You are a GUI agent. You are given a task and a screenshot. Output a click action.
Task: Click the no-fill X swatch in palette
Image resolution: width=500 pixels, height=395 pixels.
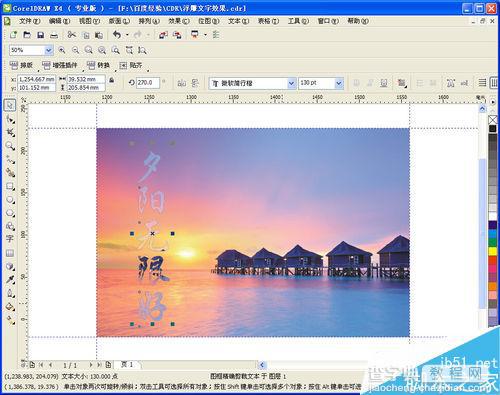pyautogui.click(x=493, y=119)
